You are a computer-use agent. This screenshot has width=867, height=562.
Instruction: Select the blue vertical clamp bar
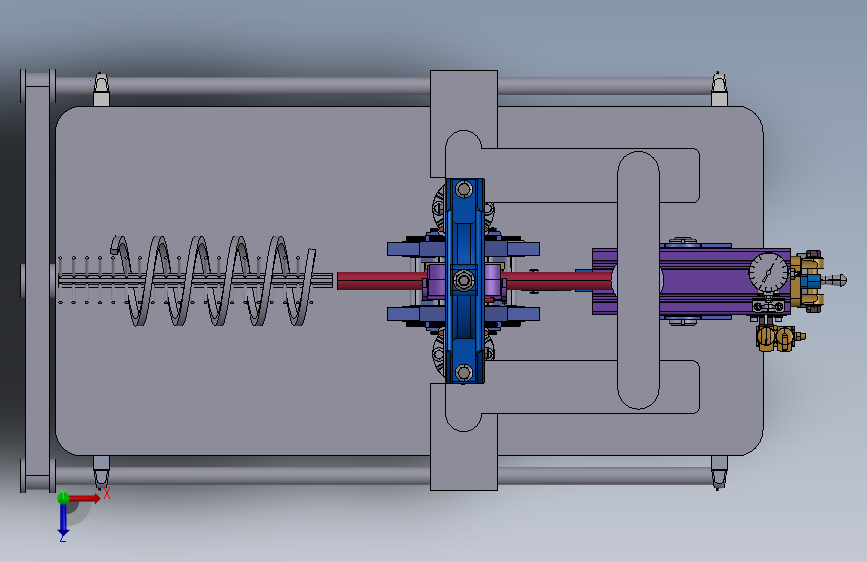465,280
